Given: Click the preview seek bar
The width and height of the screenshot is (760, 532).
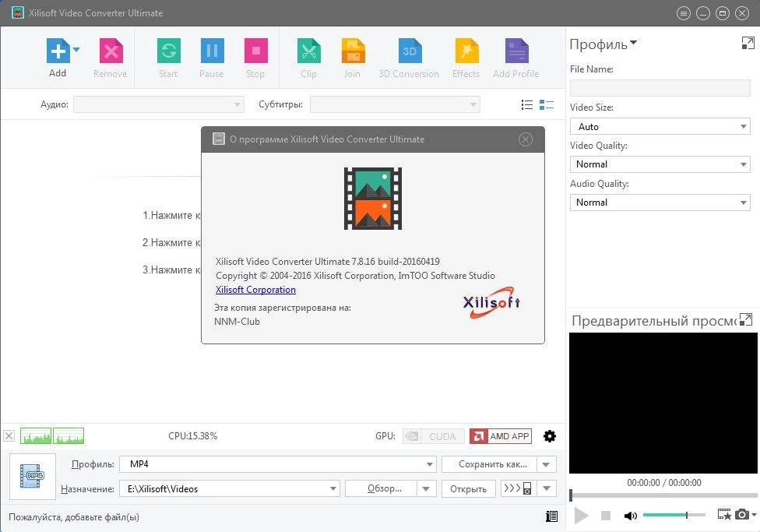Looking at the screenshot, I should coord(663,495).
